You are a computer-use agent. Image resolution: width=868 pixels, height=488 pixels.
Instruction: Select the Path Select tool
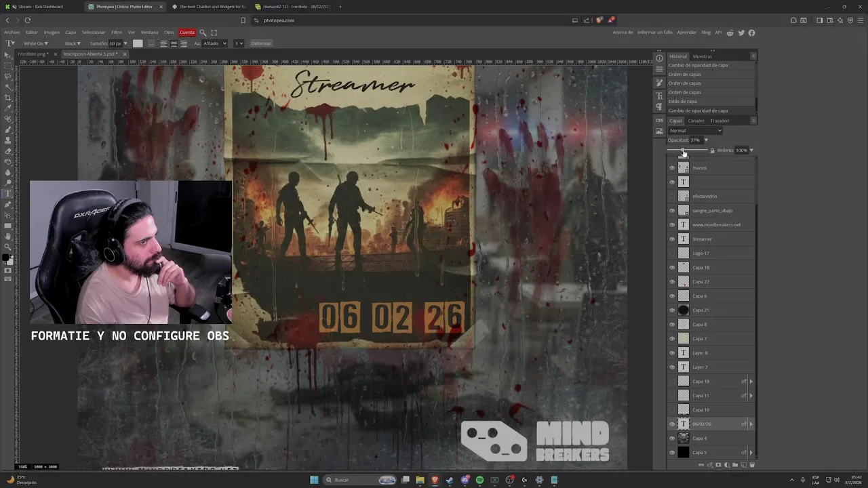7,215
